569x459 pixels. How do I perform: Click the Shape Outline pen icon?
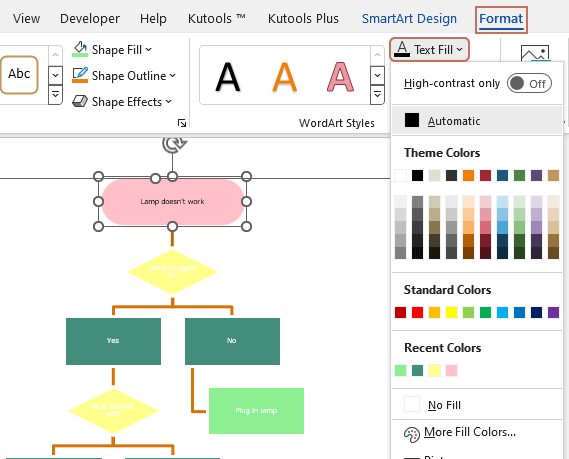click(80, 75)
